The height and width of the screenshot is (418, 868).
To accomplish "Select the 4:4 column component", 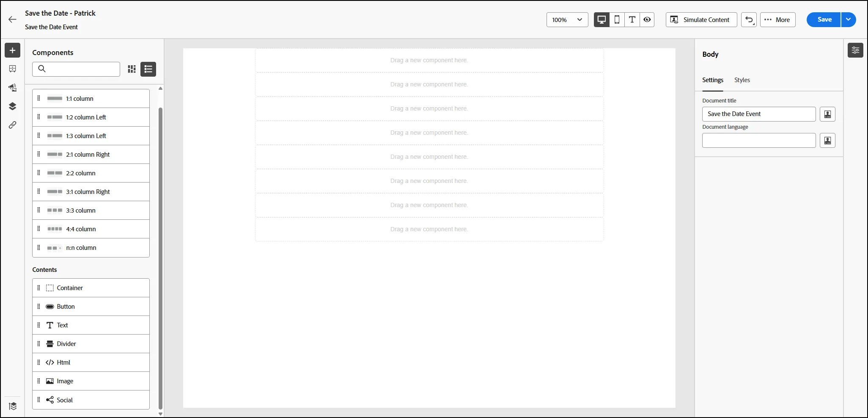I will pos(91,229).
